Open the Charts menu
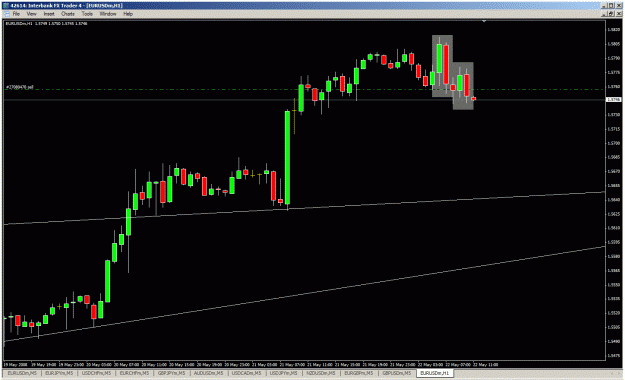Viewport: 625px width, 380px height. click(x=68, y=14)
